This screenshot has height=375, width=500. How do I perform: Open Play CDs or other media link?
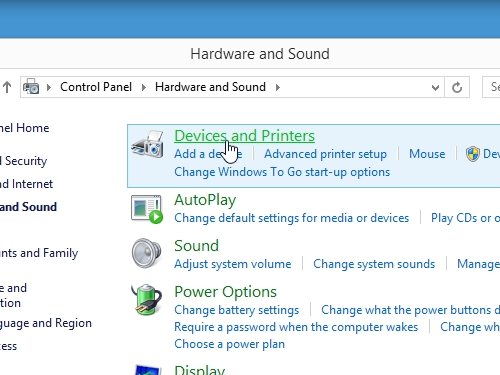click(x=465, y=218)
